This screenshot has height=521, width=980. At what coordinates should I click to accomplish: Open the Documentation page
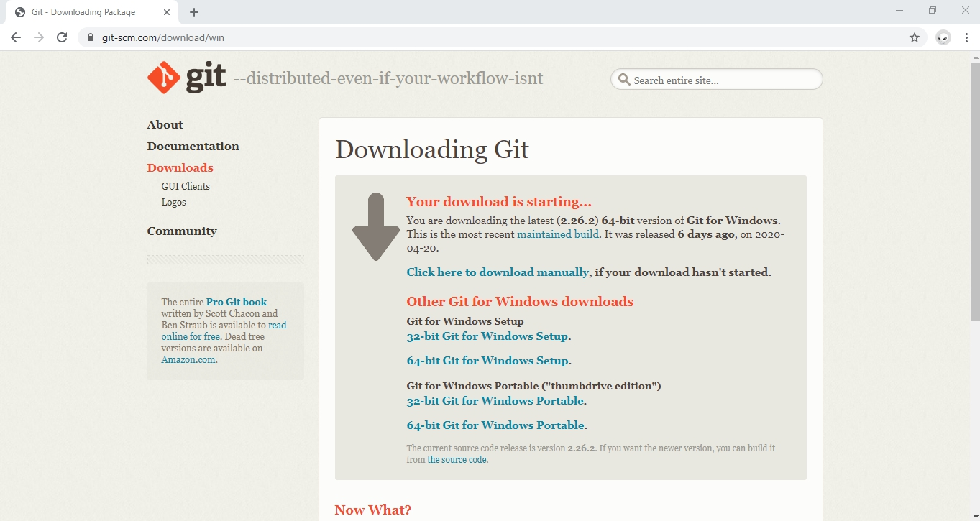(193, 146)
